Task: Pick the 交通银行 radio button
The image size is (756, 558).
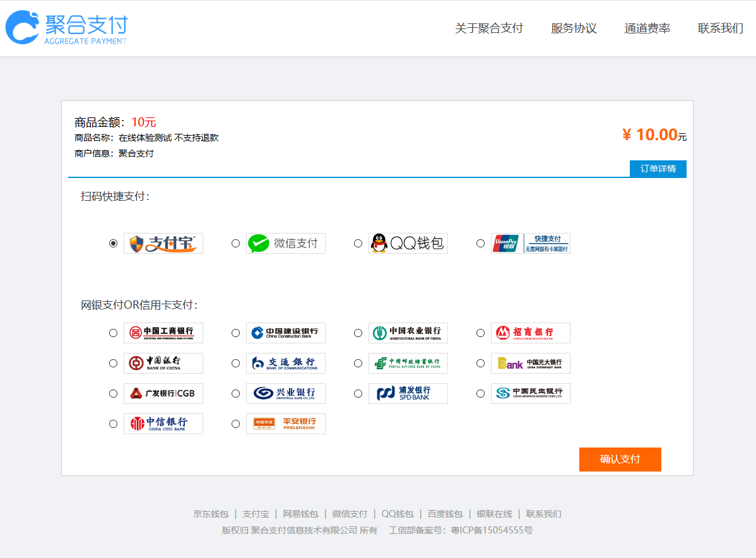Action: pos(236,363)
